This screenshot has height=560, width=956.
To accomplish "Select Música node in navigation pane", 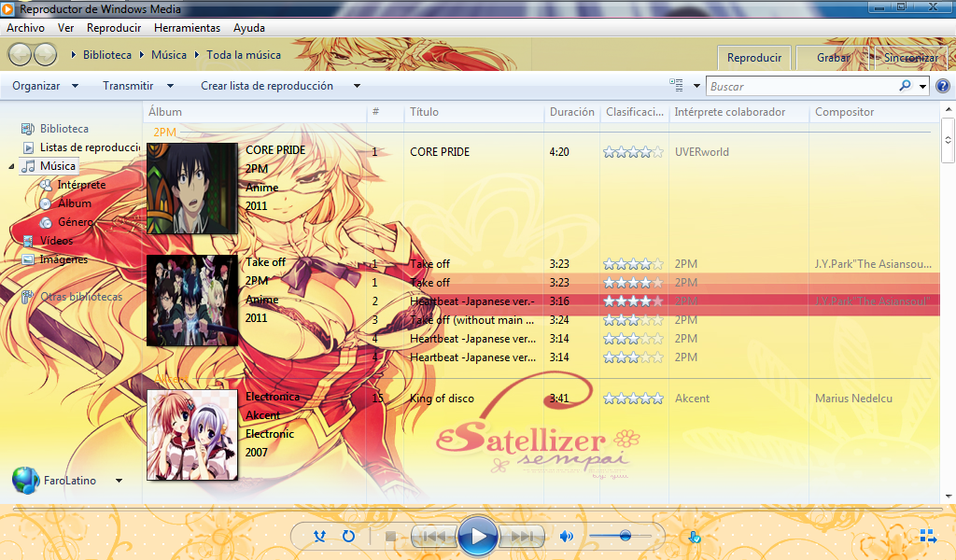I will [x=49, y=166].
